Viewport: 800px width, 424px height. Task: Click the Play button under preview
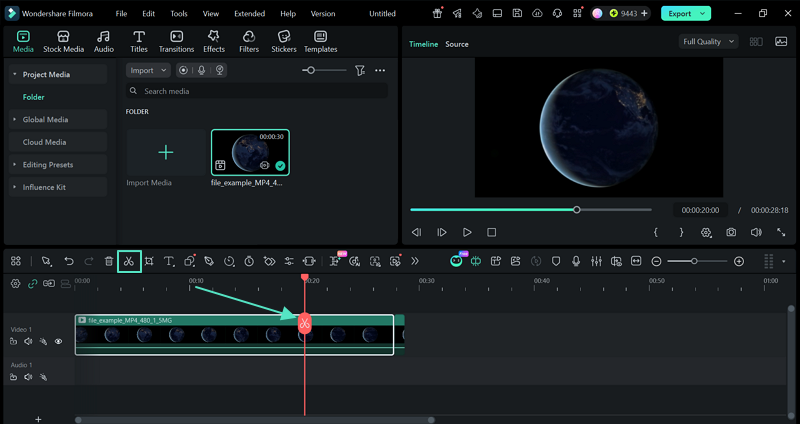[x=467, y=232]
